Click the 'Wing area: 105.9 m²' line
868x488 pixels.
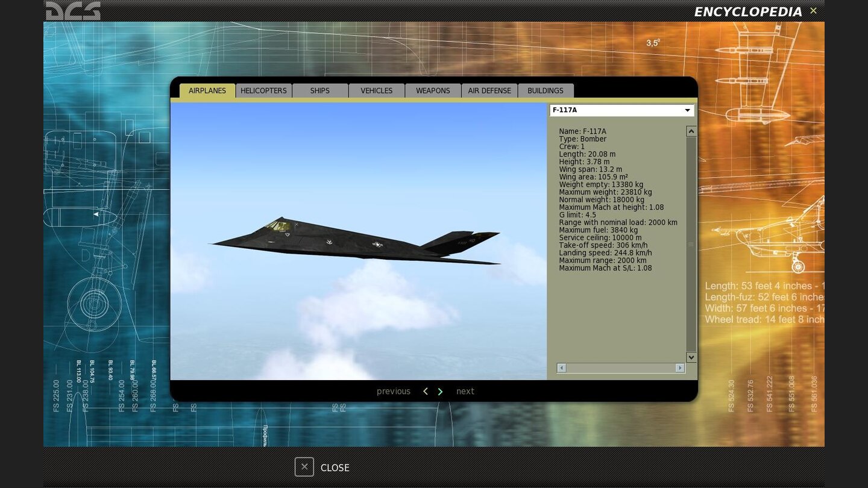pos(593,177)
